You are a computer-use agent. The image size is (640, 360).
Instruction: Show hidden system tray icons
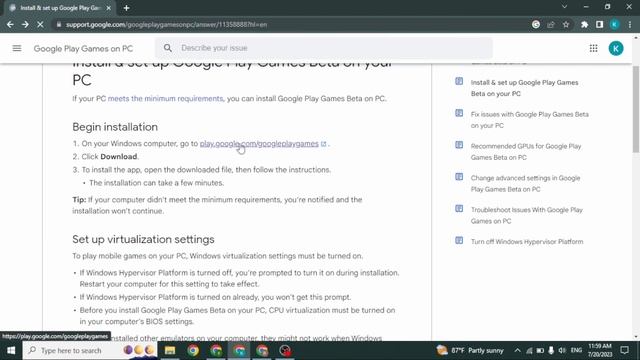[518, 350]
